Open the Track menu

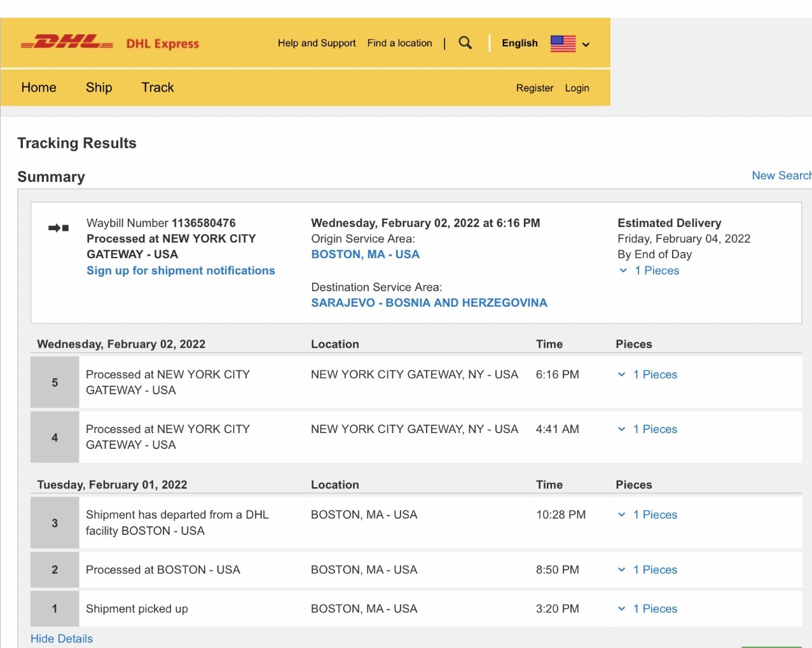(x=158, y=88)
